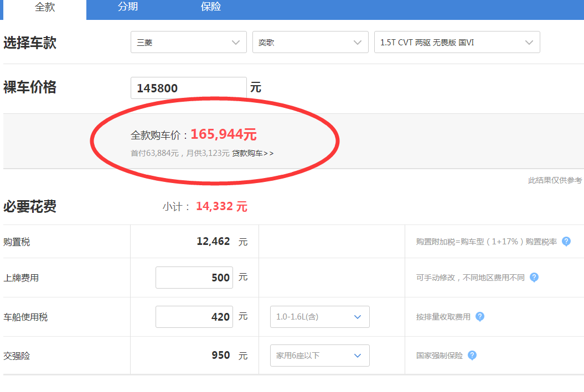Screen dimensions: 584x392
Task: Open the 1.0-1.6L(含) displacement dropdown
Action: tap(319, 317)
